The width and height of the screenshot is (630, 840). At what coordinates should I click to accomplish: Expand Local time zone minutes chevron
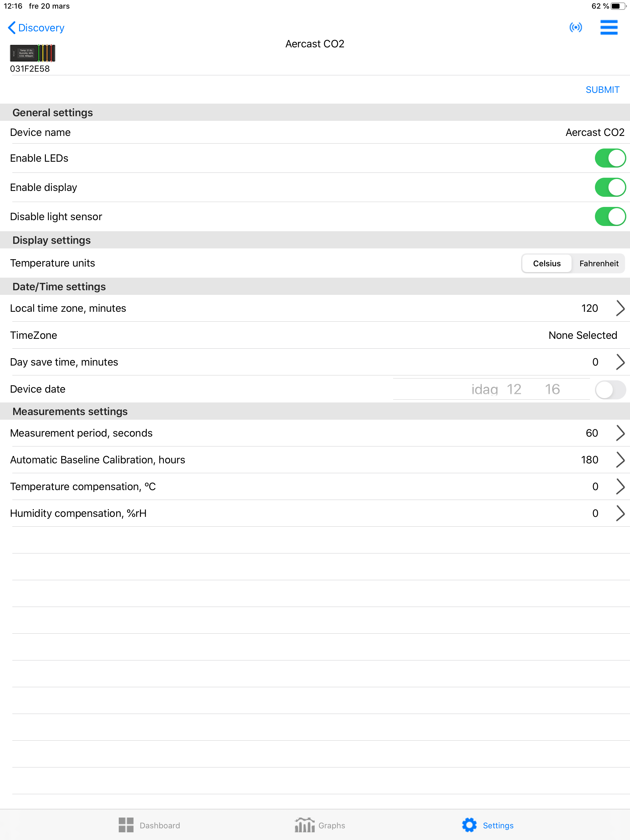coord(620,308)
